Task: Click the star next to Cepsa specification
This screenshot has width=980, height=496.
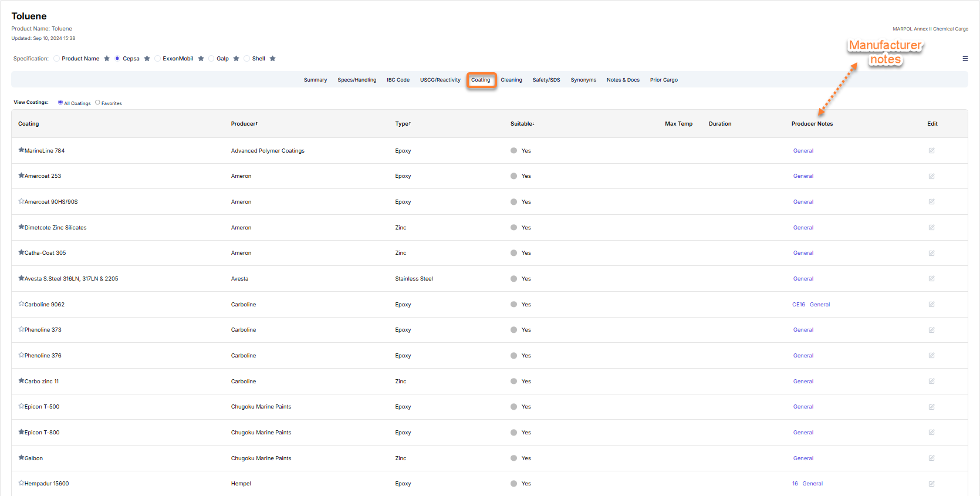Action: pyautogui.click(x=147, y=59)
